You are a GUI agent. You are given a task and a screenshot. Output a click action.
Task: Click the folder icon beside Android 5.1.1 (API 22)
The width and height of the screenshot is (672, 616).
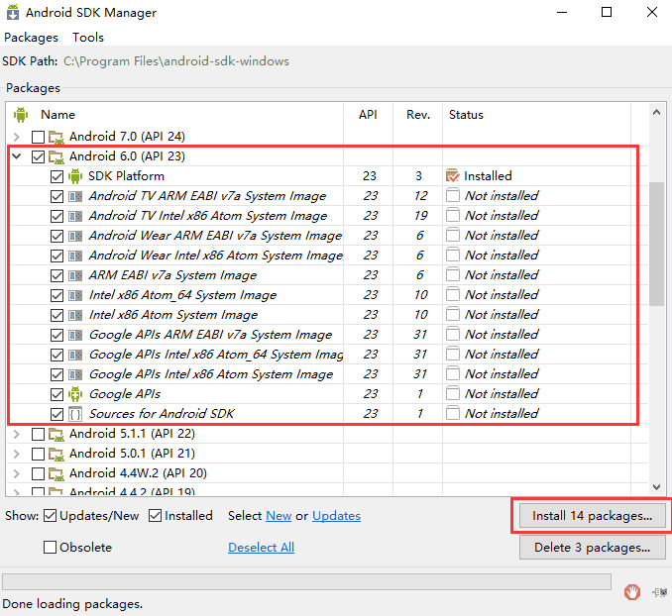coord(56,435)
